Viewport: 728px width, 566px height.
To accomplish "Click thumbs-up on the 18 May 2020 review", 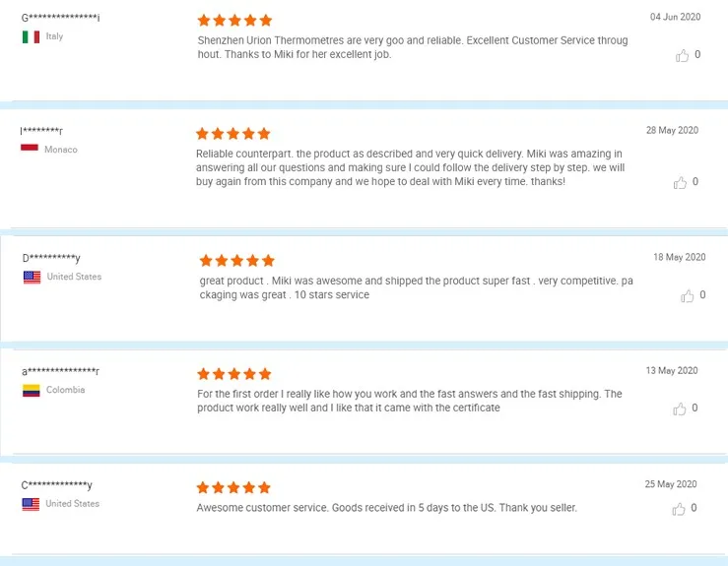I will (687, 296).
